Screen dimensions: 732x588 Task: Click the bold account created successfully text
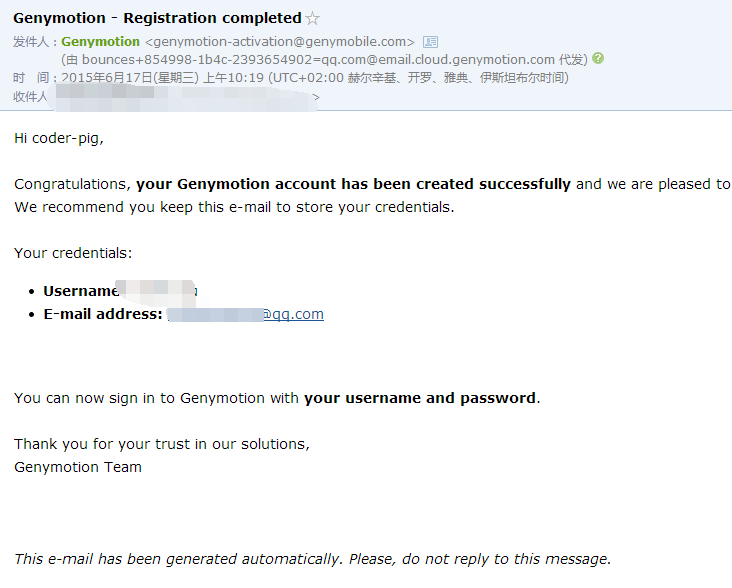tap(353, 184)
